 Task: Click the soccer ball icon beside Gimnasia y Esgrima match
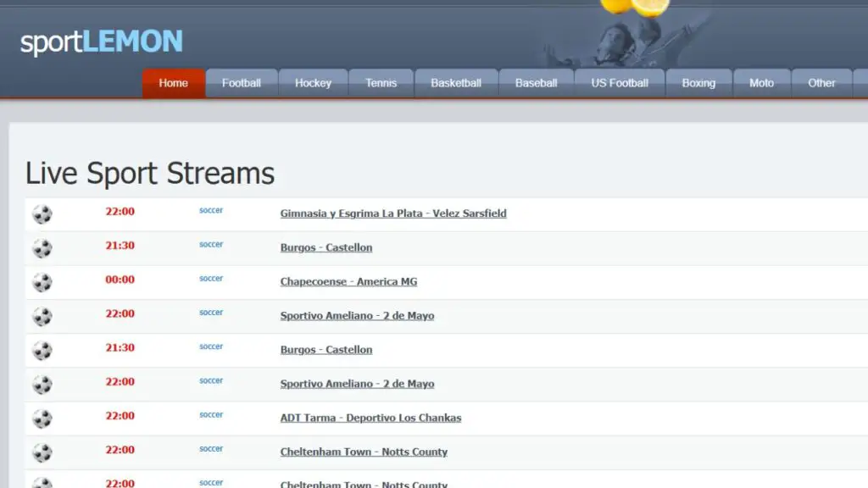coord(42,214)
